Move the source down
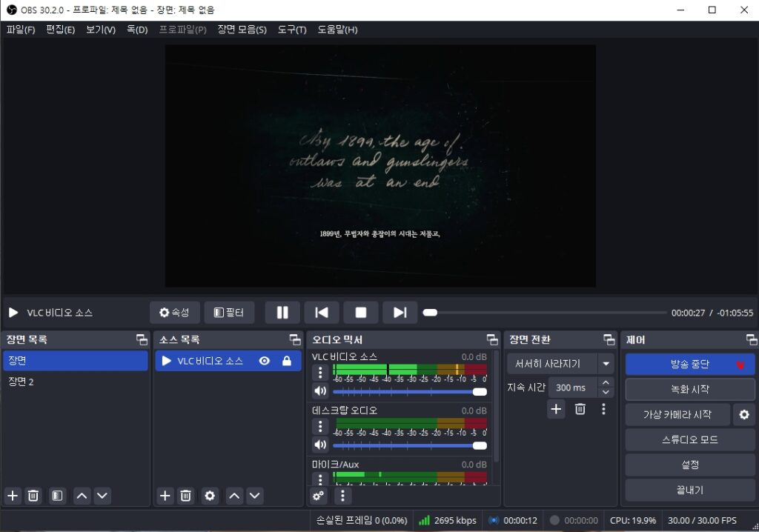The image size is (759, 532). pyautogui.click(x=255, y=496)
